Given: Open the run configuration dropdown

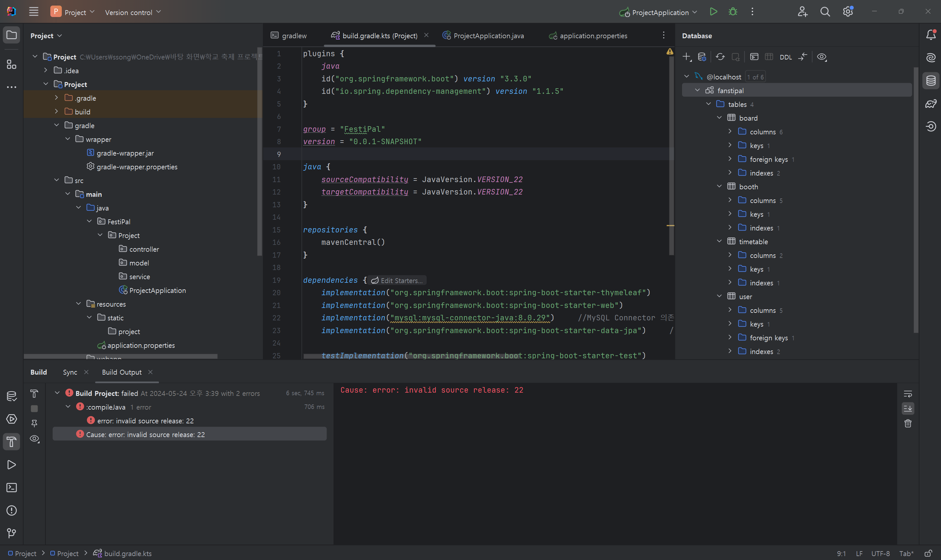Looking at the screenshot, I should click(694, 12).
